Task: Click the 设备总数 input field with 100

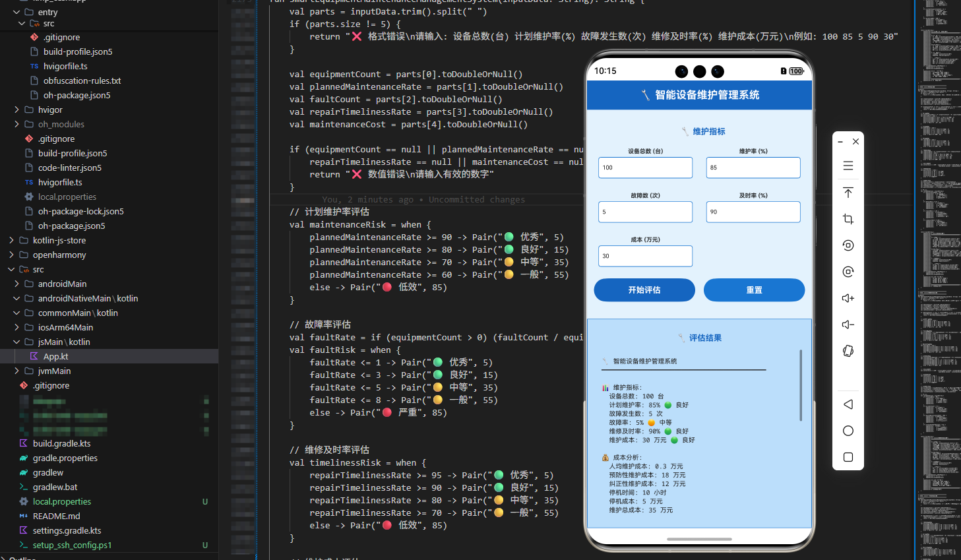Action: click(645, 168)
